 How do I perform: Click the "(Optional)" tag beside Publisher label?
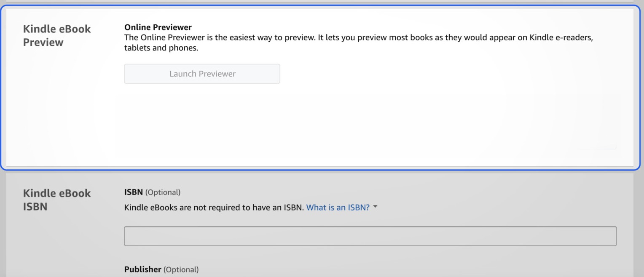181,269
